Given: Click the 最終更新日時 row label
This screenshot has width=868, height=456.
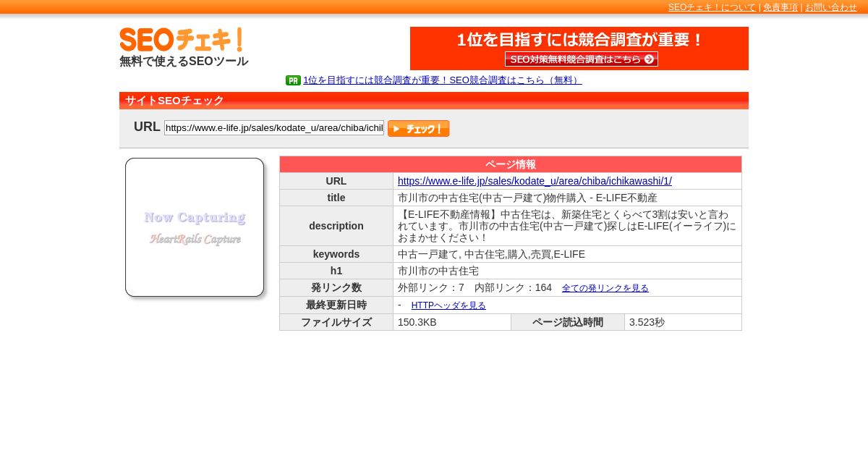Looking at the screenshot, I should pos(336,305).
